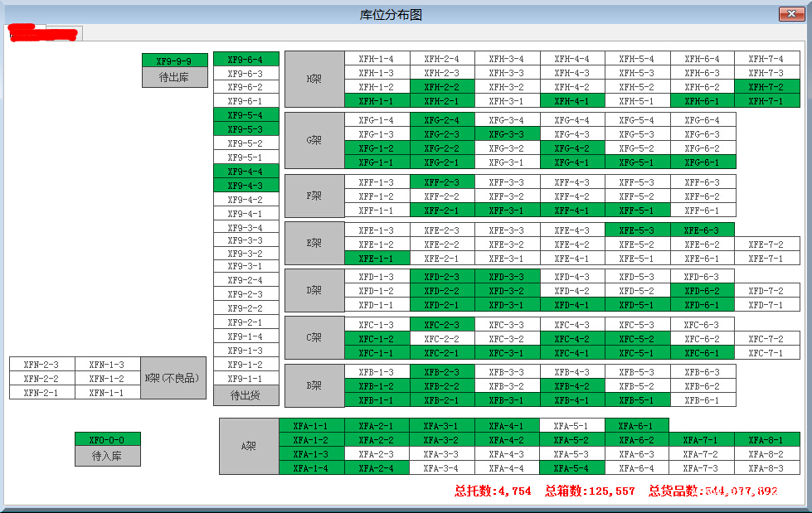Click the D架 rack header
The height and width of the screenshot is (513, 812).
point(314,290)
